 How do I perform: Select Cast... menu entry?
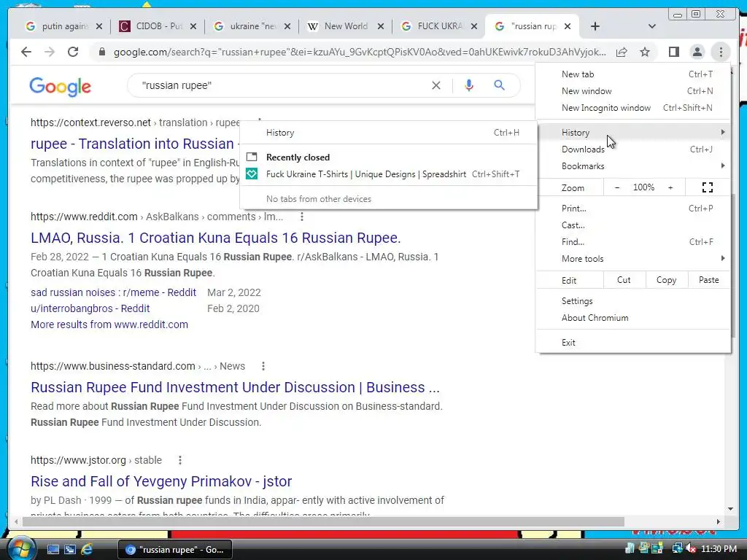click(632, 225)
